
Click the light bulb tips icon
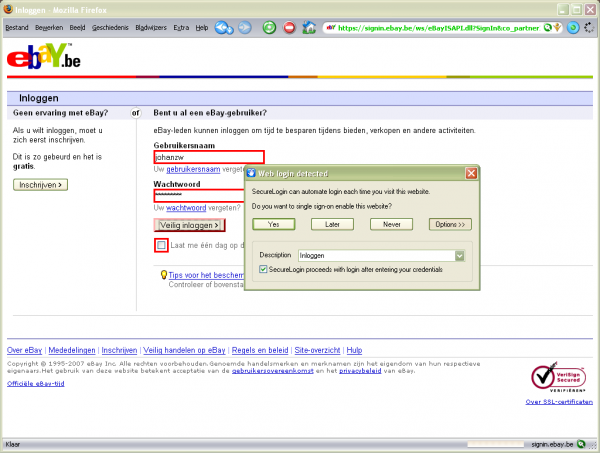tap(163, 275)
